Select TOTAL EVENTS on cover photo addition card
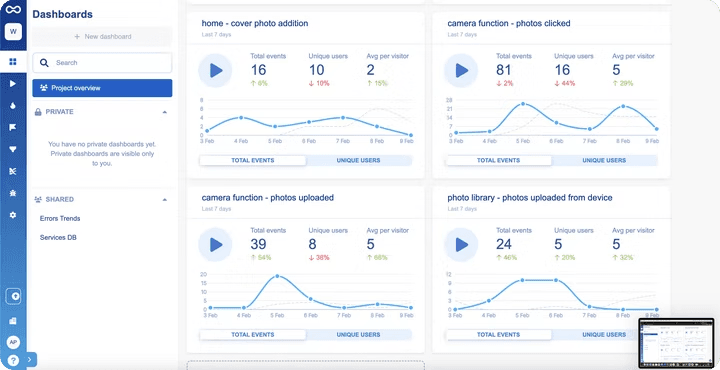 [253, 161]
